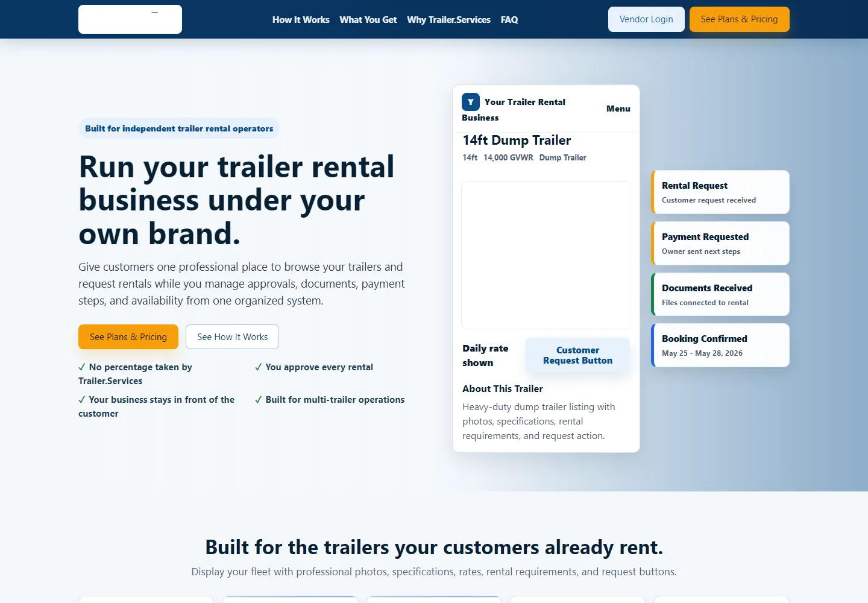Click 'About This Trailer' heading
Image resolution: width=868 pixels, height=603 pixels.
pos(503,388)
